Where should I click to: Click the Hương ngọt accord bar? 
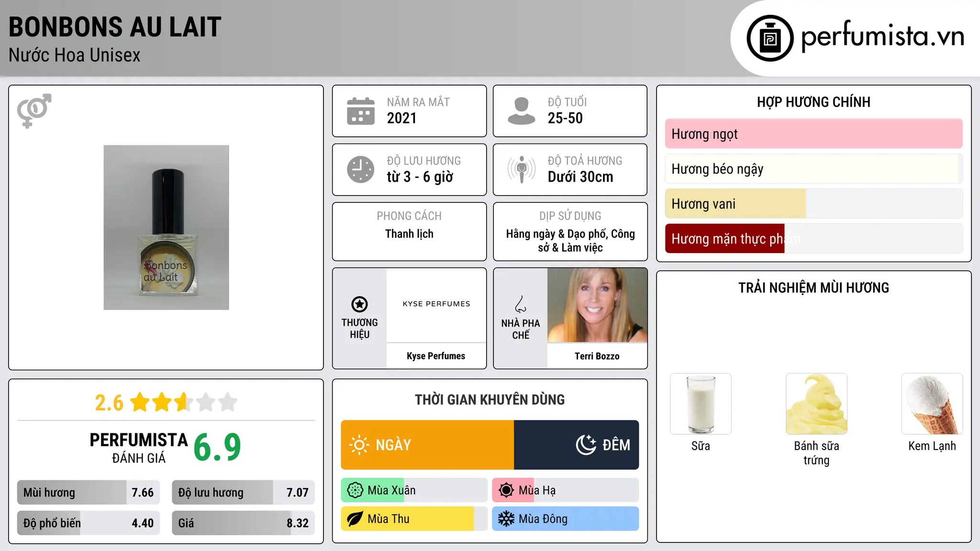[814, 134]
